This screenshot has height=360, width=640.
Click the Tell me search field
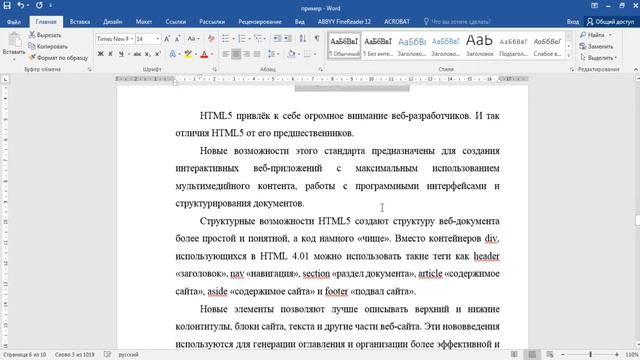click(x=457, y=22)
